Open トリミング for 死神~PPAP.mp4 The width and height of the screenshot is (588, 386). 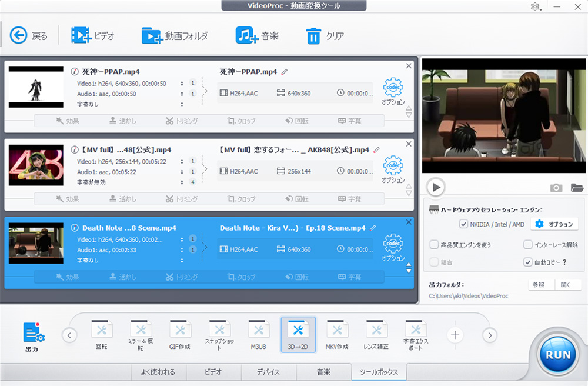tap(182, 121)
